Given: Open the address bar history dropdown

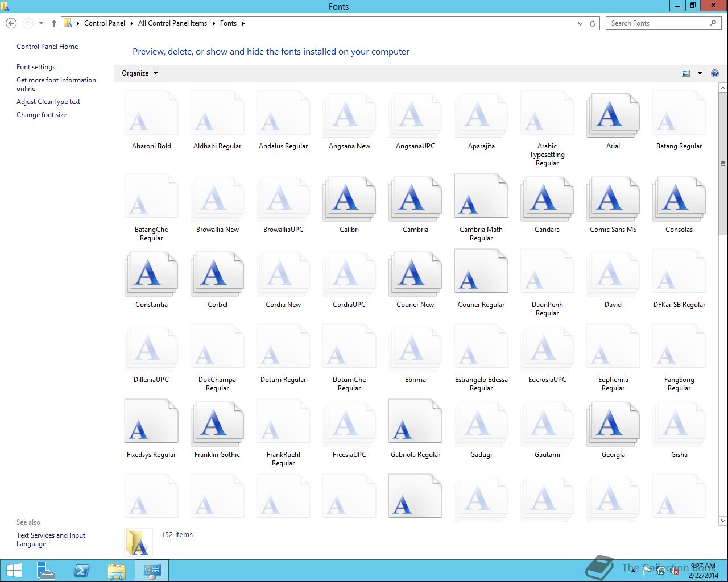Looking at the screenshot, I should (x=580, y=23).
